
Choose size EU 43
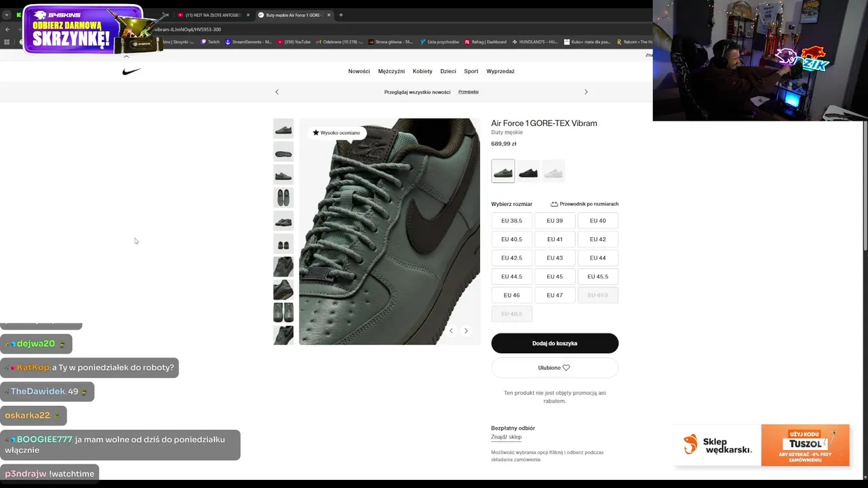555,258
